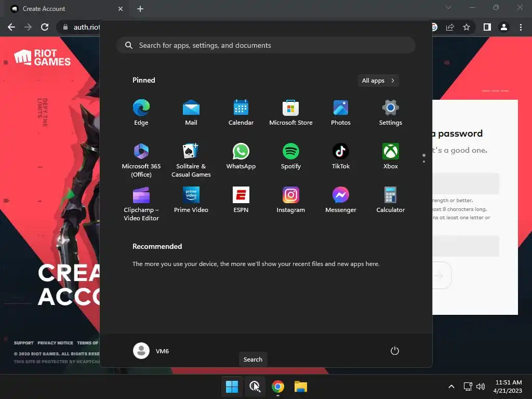The height and width of the screenshot is (399, 532).
Task: Open the network status tray icon
Action: [468, 387]
